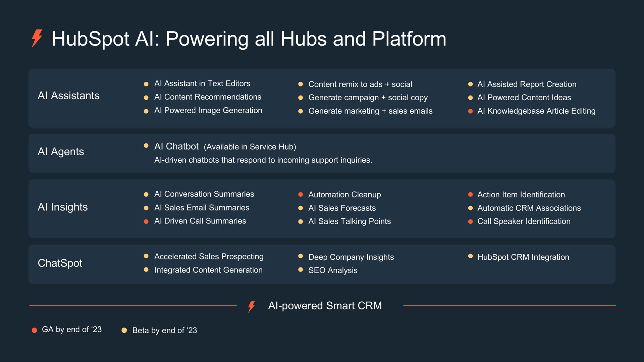Click the AI-driven chatbots description line
The height and width of the screenshot is (362, 644).
263,160
